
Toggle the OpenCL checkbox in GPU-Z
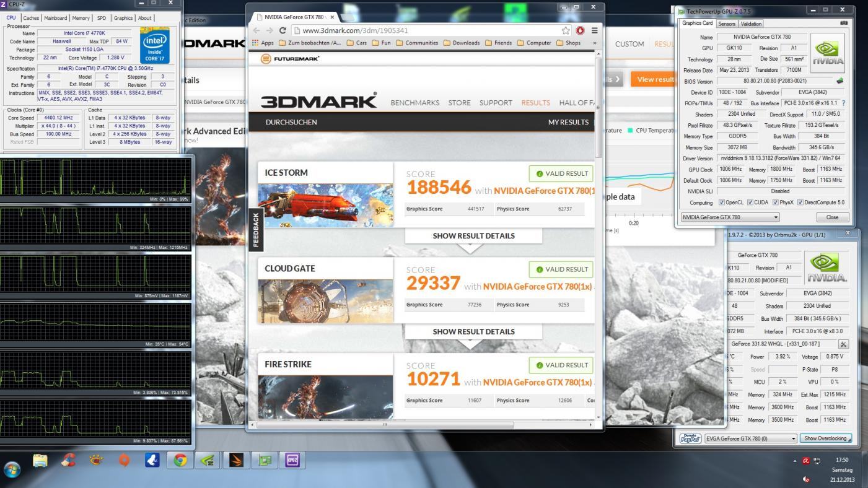(721, 203)
